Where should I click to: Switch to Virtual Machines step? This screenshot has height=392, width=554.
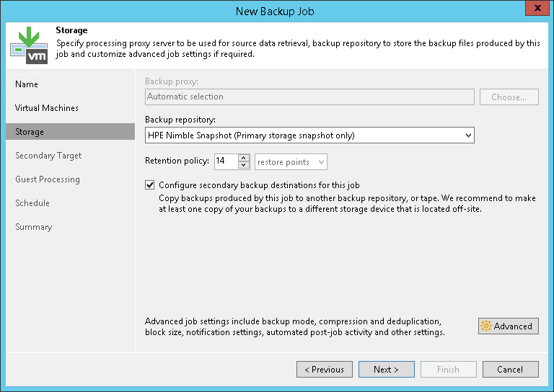tap(47, 108)
